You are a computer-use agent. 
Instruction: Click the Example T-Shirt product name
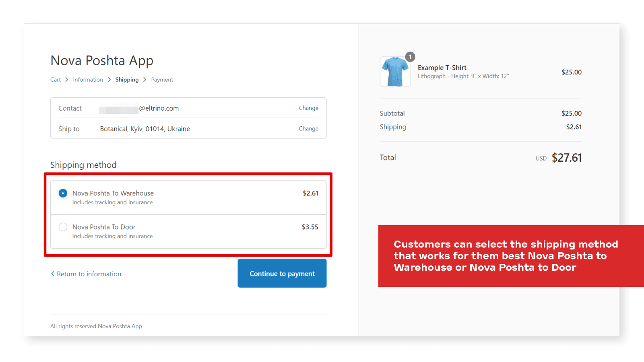pyautogui.click(x=442, y=68)
